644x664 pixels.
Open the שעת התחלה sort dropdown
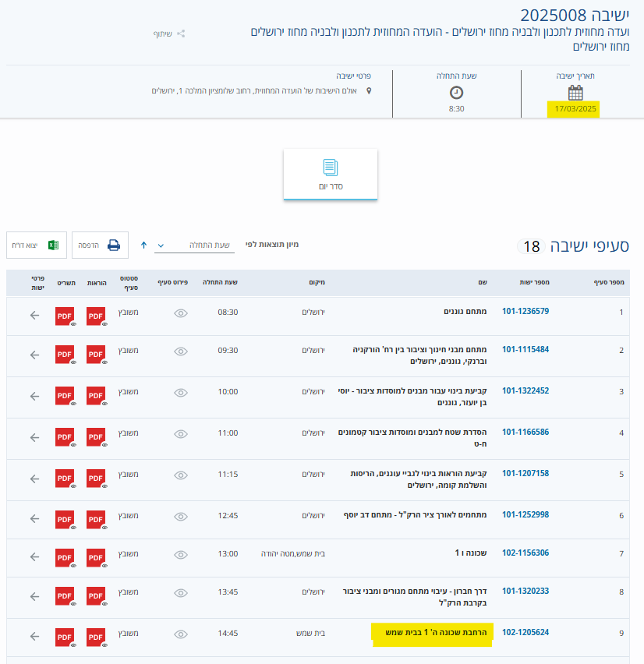coord(194,245)
